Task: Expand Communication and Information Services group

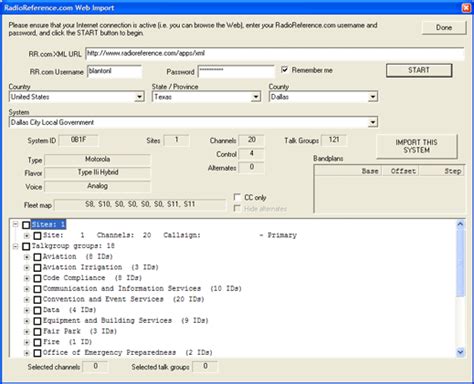Action: tap(27, 289)
